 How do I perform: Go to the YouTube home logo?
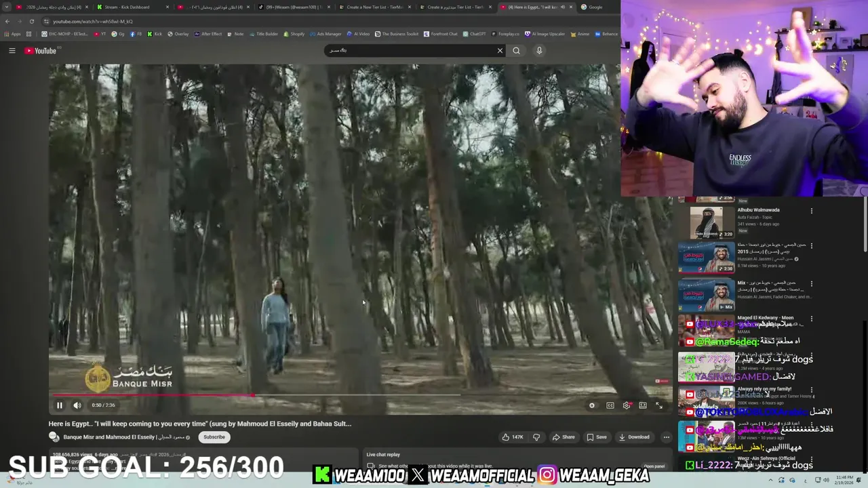click(41, 51)
